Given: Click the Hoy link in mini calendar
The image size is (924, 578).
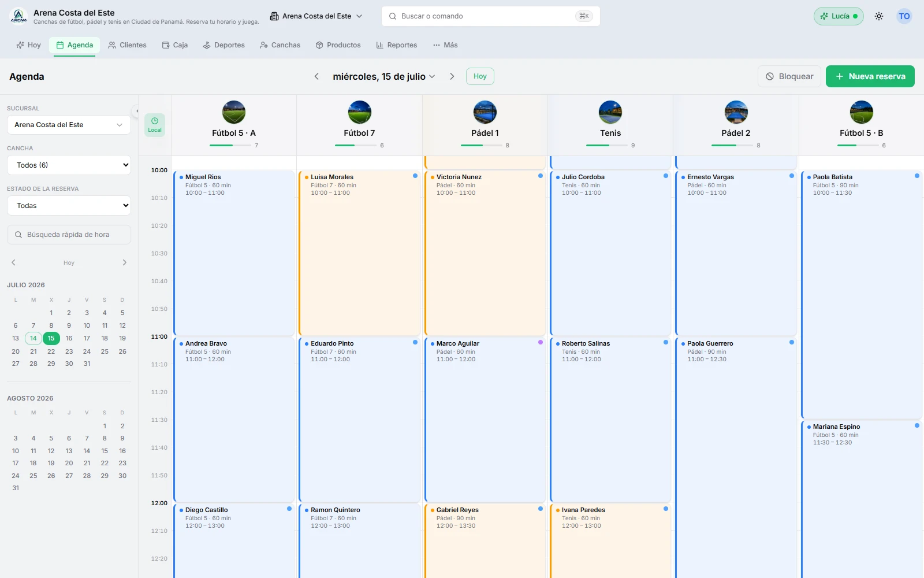Looking at the screenshot, I should click(x=69, y=263).
